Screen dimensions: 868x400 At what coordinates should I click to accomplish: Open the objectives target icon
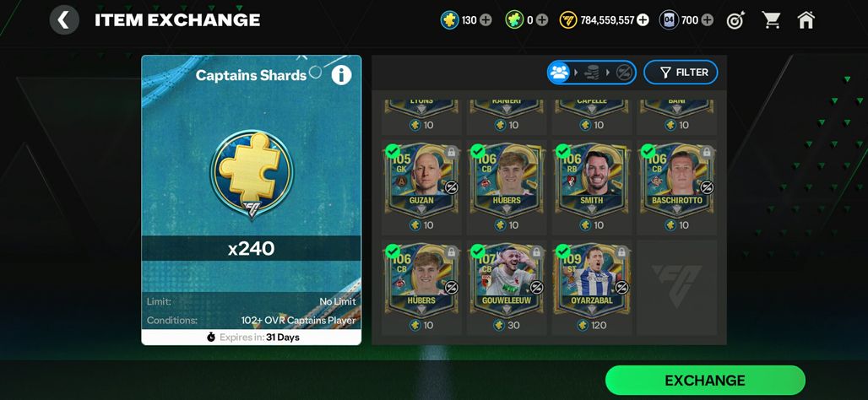[x=735, y=20]
